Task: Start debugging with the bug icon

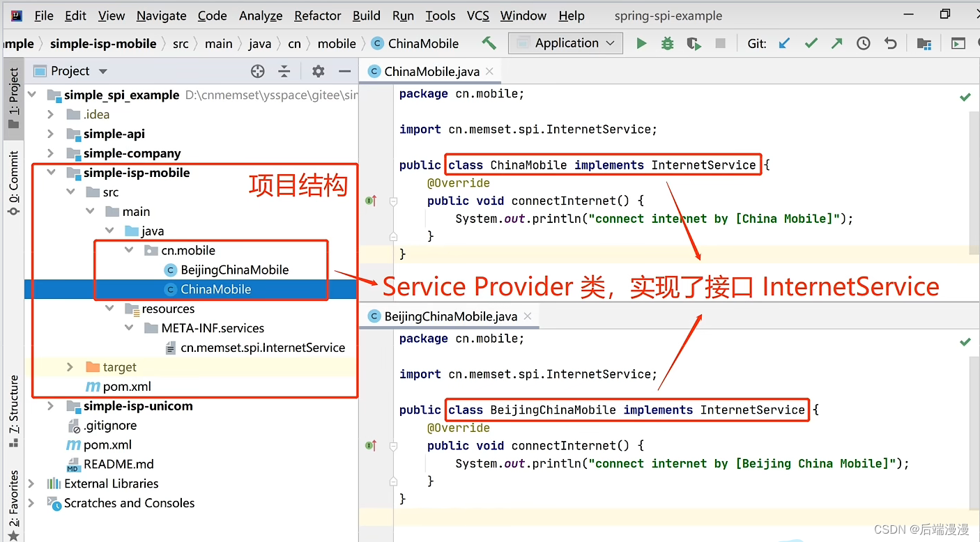Action: pos(667,43)
